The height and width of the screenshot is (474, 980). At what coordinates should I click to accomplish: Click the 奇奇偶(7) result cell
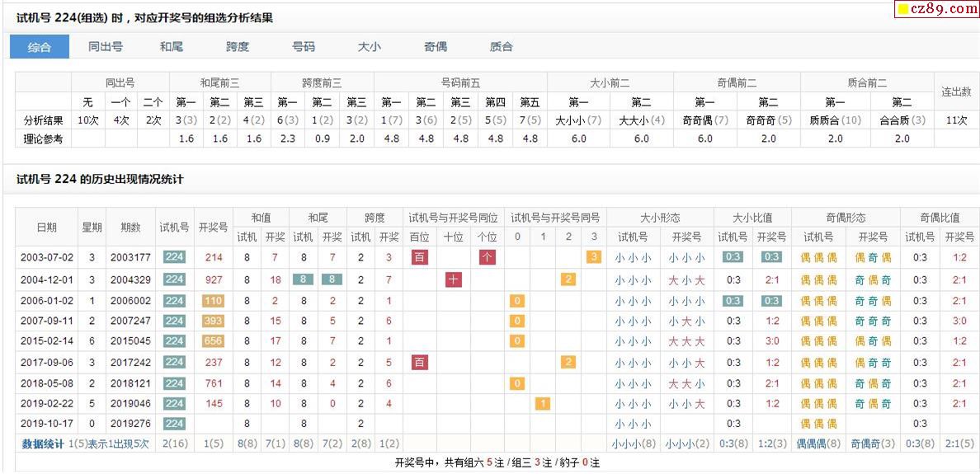point(705,120)
